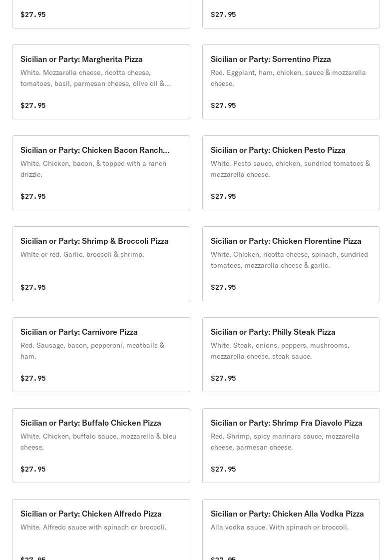Open the Philly Steak Pizza item

point(291,355)
